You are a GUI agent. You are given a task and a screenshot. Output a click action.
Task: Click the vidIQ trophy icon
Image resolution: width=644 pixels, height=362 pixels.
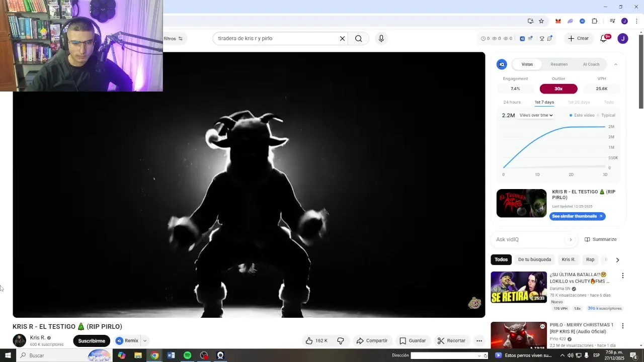542,39
